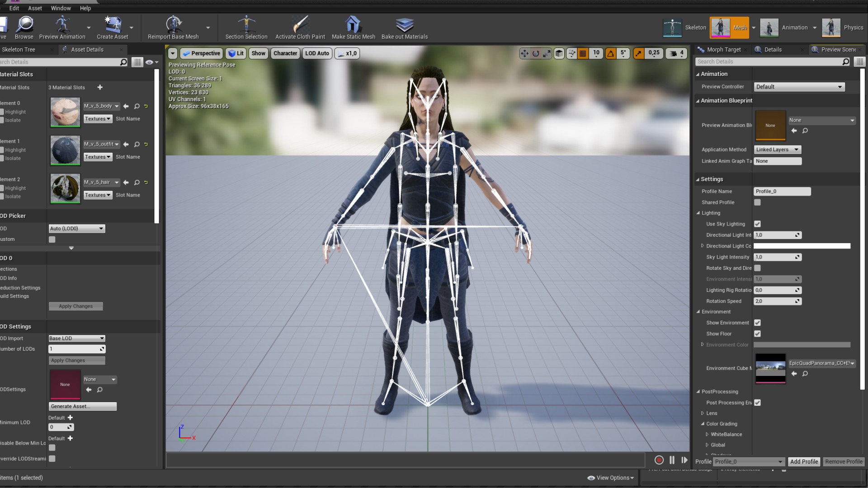Click record button in viewport timeline

(659, 460)
